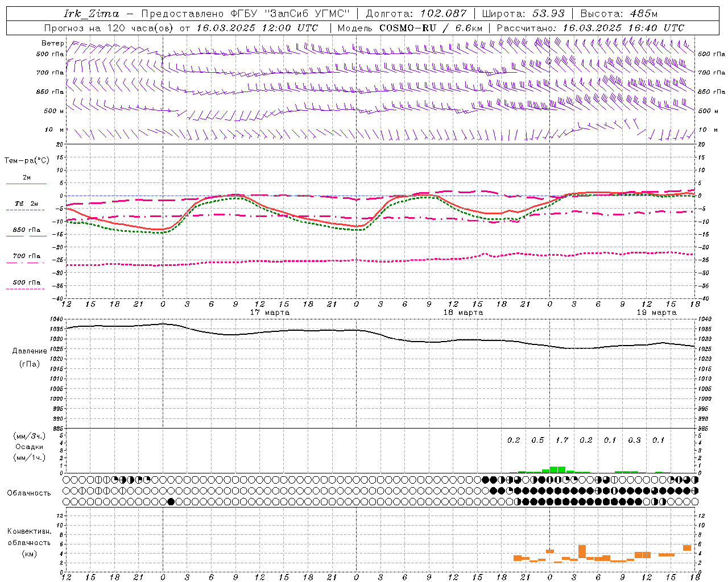Click the 18 марта date label

[x=464, y=313]
